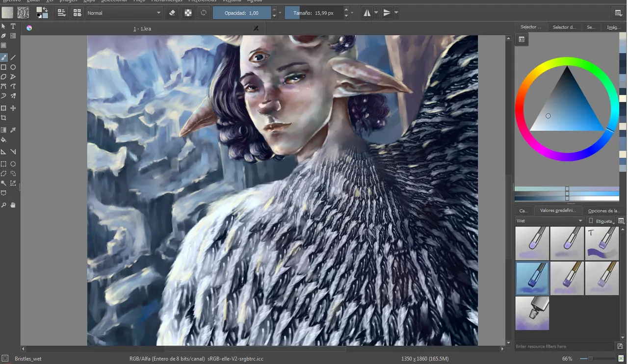
Task: Toggle eraser mode
Action: pyautogui.click(x=172, y=13)
